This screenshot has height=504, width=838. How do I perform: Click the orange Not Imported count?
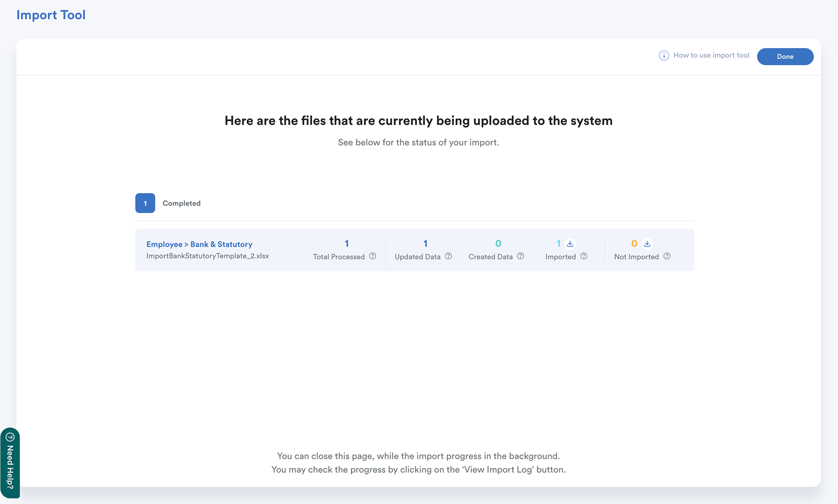click(634, 244)
